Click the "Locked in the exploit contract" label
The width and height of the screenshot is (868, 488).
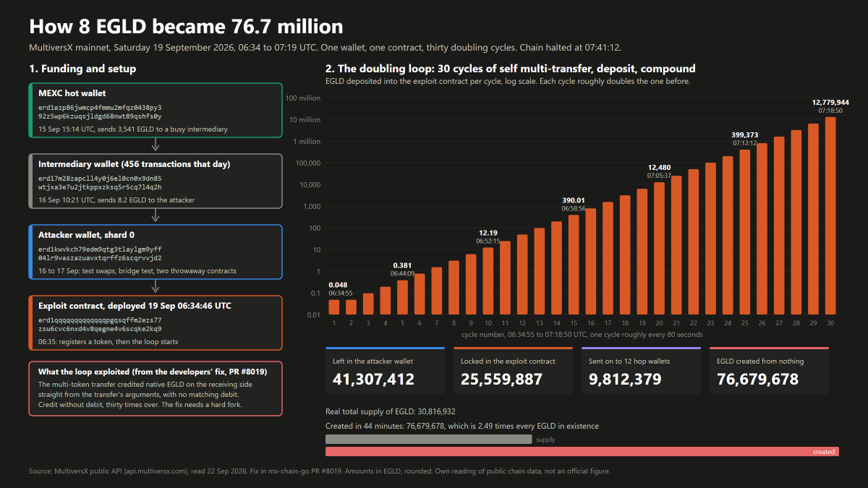point(508,361)
